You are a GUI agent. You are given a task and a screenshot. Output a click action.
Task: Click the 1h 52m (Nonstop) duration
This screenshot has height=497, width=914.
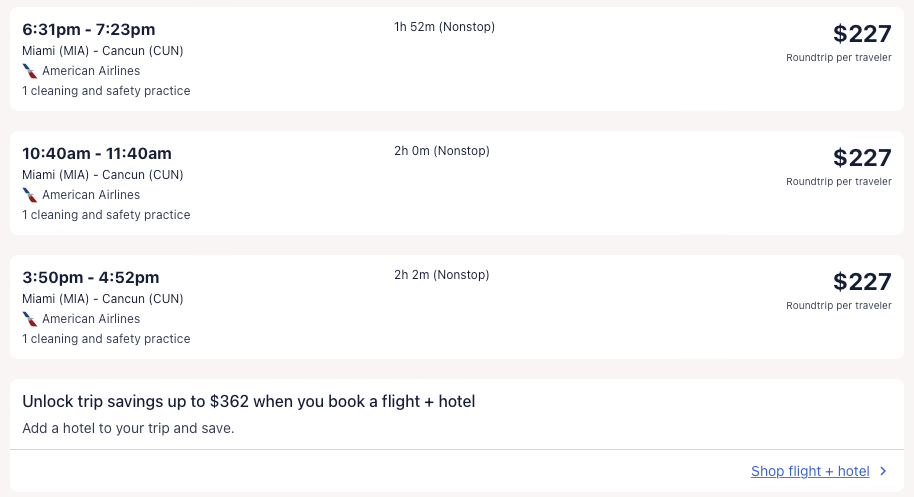[x=444, y=27]
